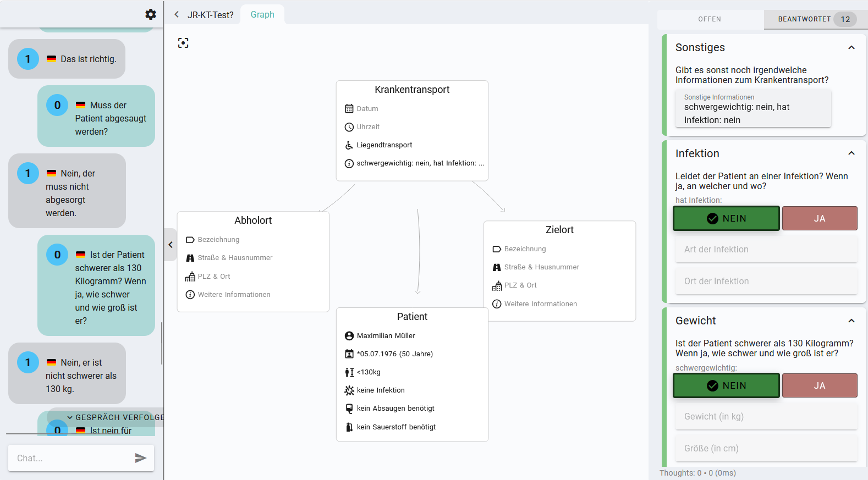Select JA for hat Infektion
Image resolution: width=868 pixels, height=480 pixels.
tap(820, 218)
